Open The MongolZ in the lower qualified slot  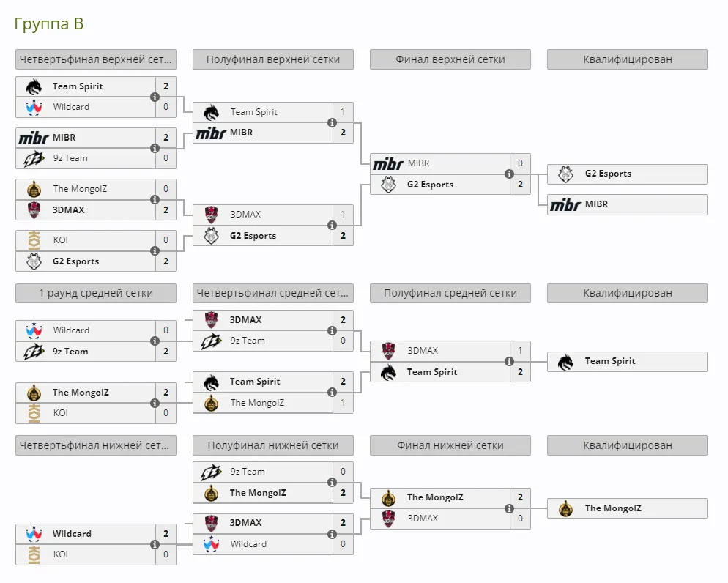[628, 508]
